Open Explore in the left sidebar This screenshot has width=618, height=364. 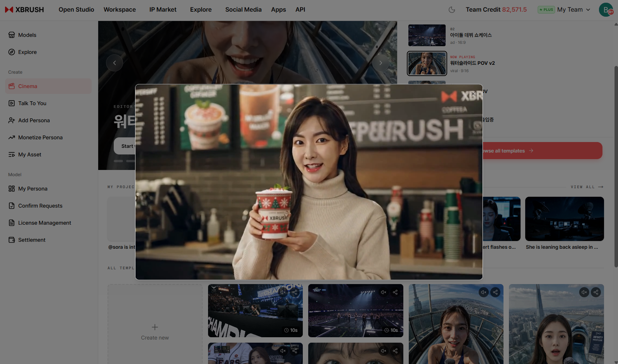(49, 52)
